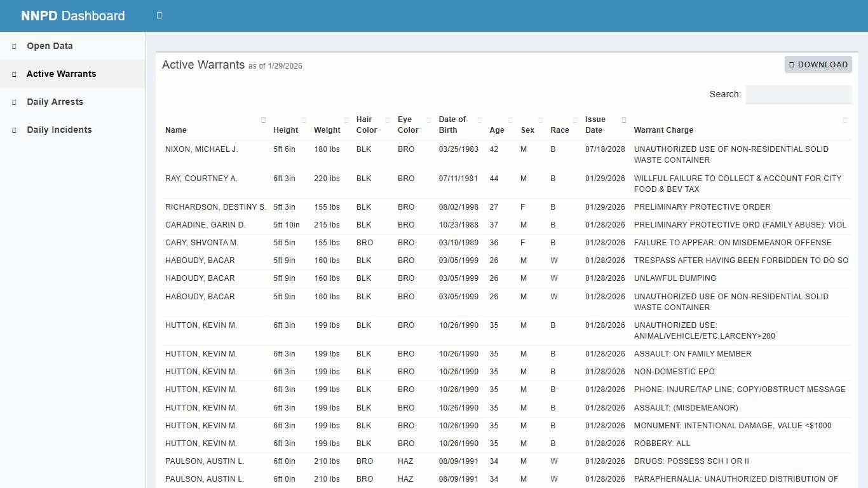Screen dimensions: 868x488
Task: Expand sorting options on Date of Birth column
Action: 480,119
